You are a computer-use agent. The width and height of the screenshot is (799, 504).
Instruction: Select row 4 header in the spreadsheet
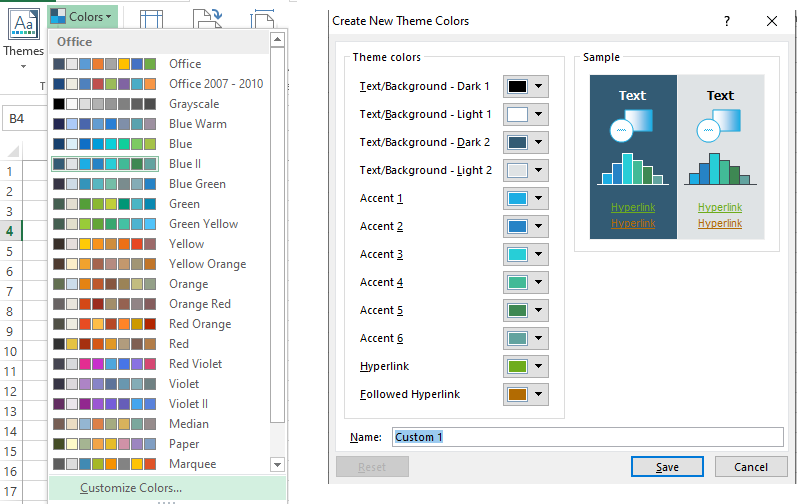(x=10, y=231)
